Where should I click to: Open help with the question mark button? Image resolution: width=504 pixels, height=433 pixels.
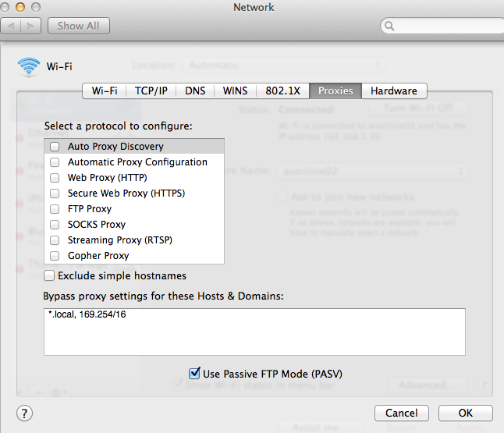pyautogui.click(x=24, y=413)
